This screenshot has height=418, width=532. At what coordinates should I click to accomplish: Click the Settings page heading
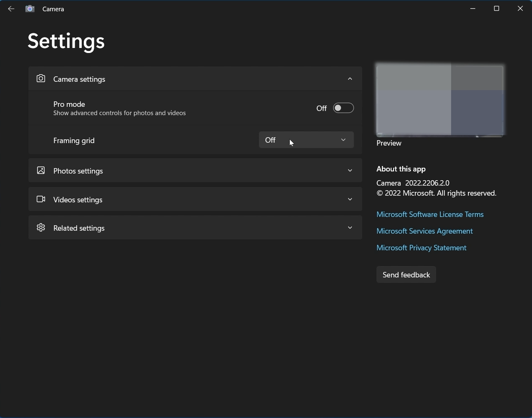coord(66,41)
